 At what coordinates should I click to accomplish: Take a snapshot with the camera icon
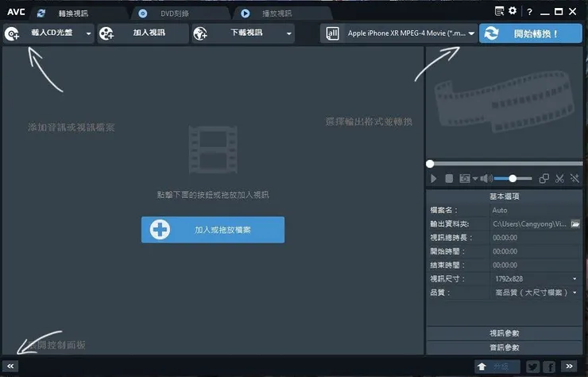pyautogui.click(x=465, y=178)
